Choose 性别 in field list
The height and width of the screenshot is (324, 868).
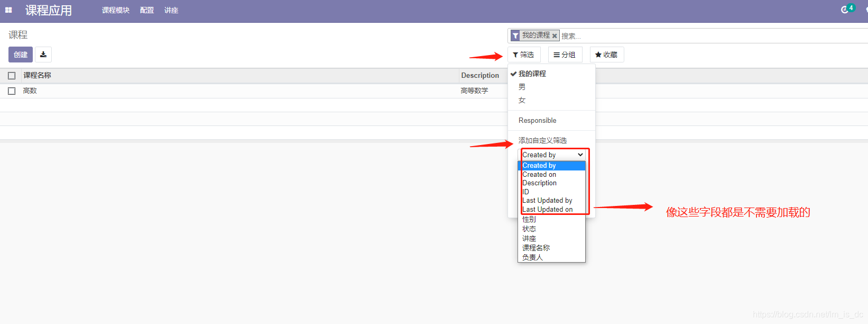coord(551,219)
